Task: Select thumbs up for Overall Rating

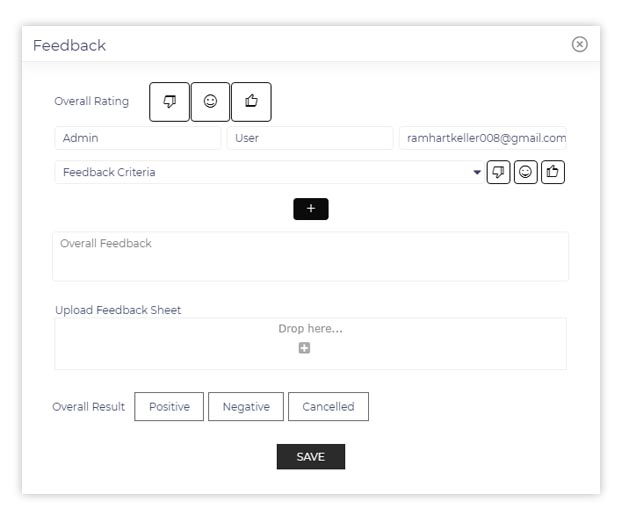Action: pos(251,102)
